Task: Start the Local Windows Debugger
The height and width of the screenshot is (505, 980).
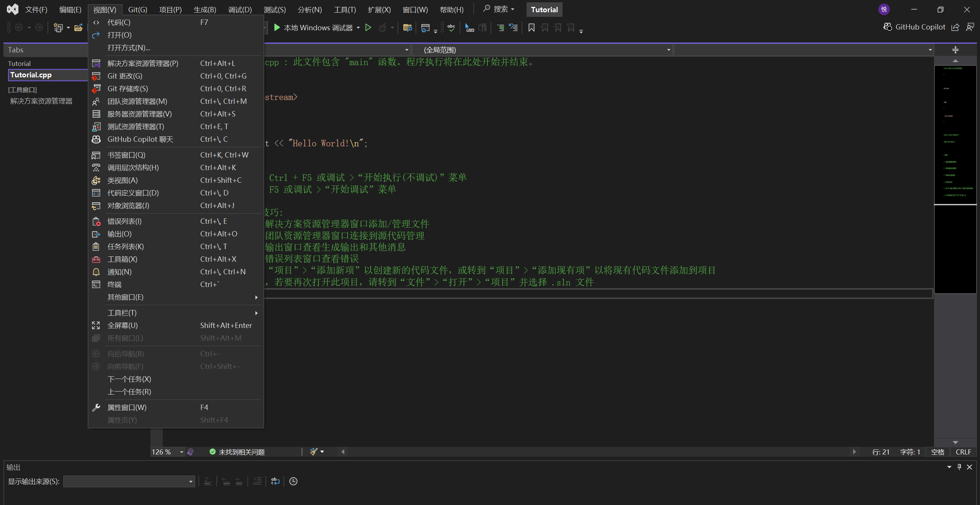Action: click(313, 28)
